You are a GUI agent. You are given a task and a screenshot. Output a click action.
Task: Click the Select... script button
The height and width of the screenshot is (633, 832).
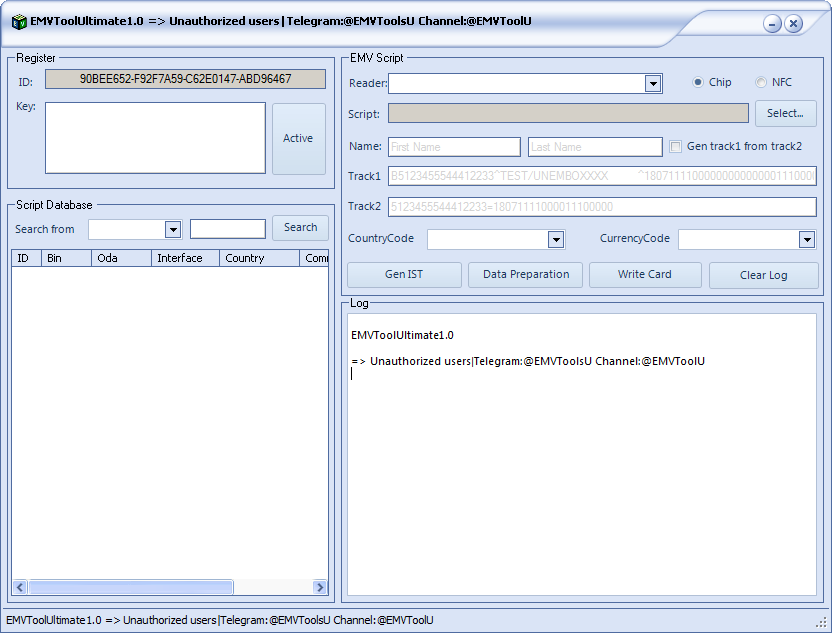pos(785,113)
